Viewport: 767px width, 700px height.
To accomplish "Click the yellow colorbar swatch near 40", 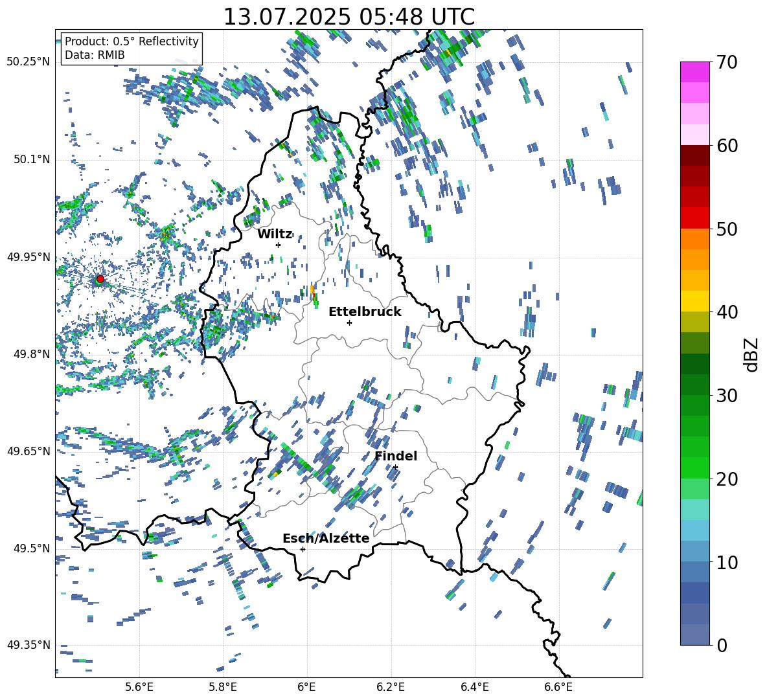I will click(x=694, y=301).
